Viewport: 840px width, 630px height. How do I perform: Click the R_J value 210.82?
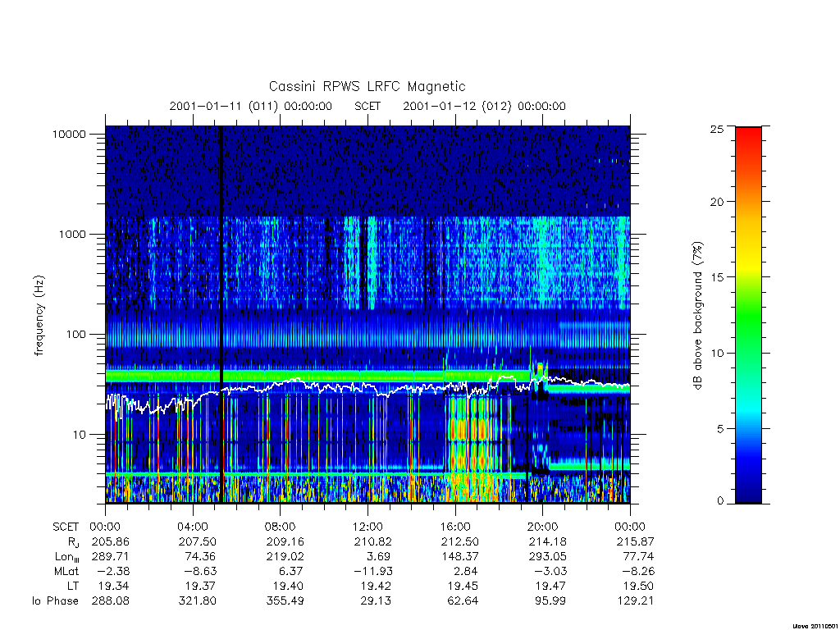(373, 541)
